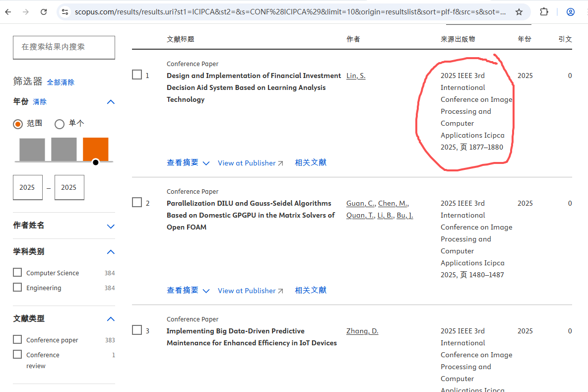Image resolution: width=588 pixels, height=392 pixels.
Task: Reload the page with refresh icon
Action: point(44,12)
